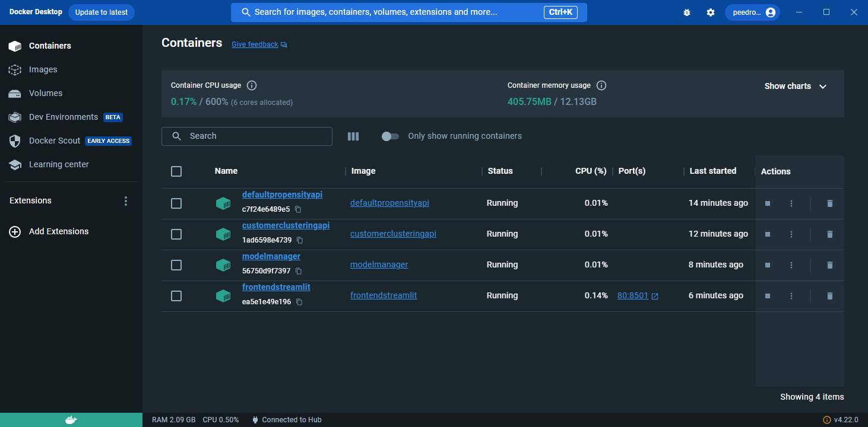
Task: Sort by the Name column header
Action: 226,171
